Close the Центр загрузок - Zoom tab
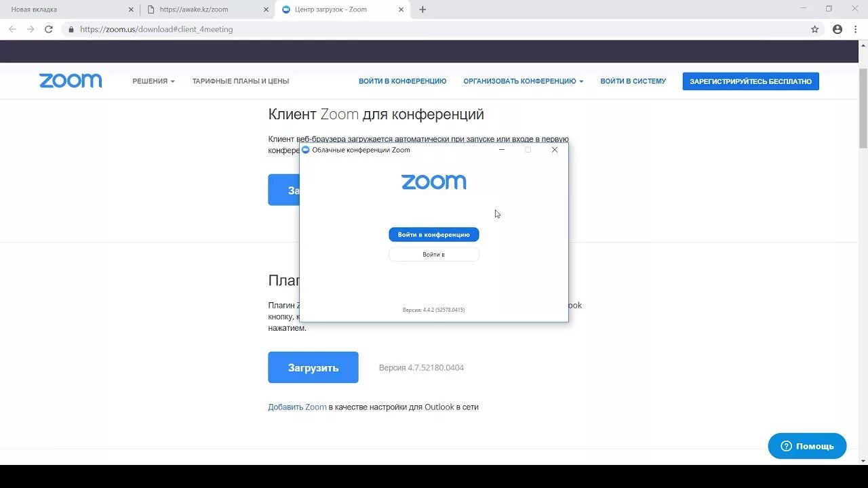This screenshot has width=868, height=488. 401,9
